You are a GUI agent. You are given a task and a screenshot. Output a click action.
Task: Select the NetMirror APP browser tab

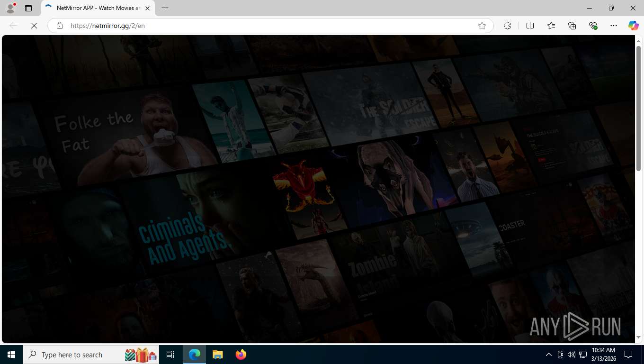97,8
